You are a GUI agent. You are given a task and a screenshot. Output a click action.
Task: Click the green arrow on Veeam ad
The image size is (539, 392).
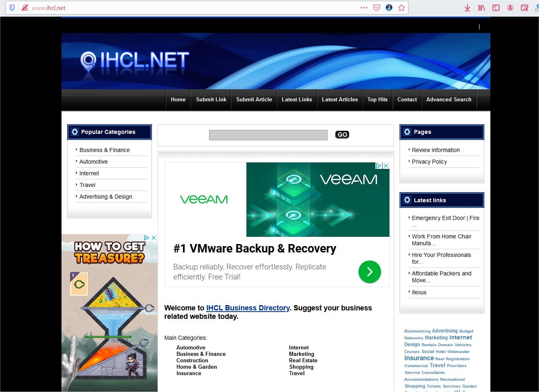point(369,272)
